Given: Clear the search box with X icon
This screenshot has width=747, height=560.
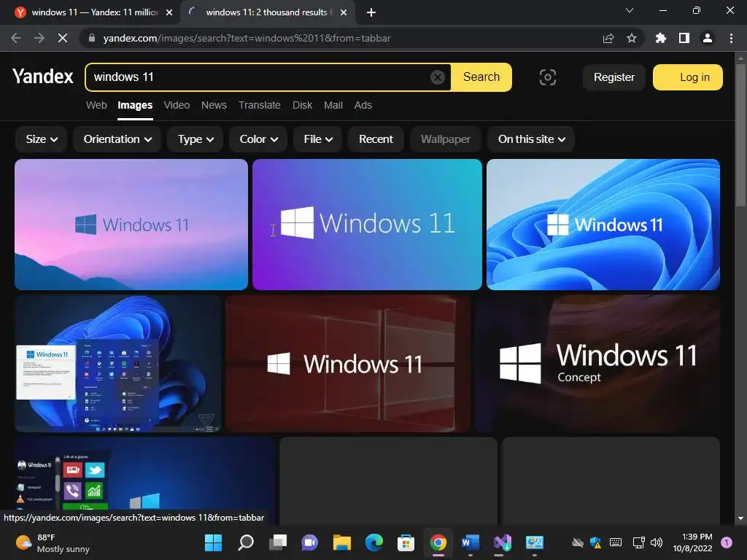Looking at the screenshot, I should (438, 77).
